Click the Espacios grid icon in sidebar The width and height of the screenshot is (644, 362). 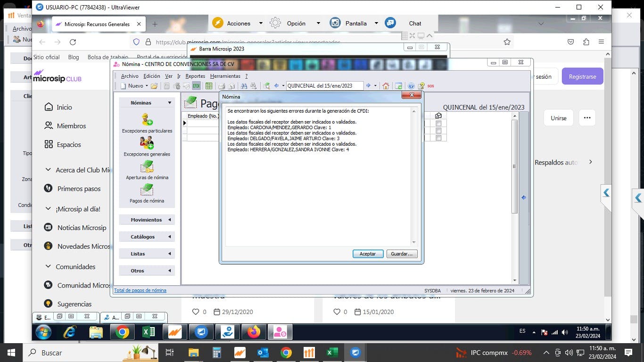pyautogui.click(x=49, y=144)
